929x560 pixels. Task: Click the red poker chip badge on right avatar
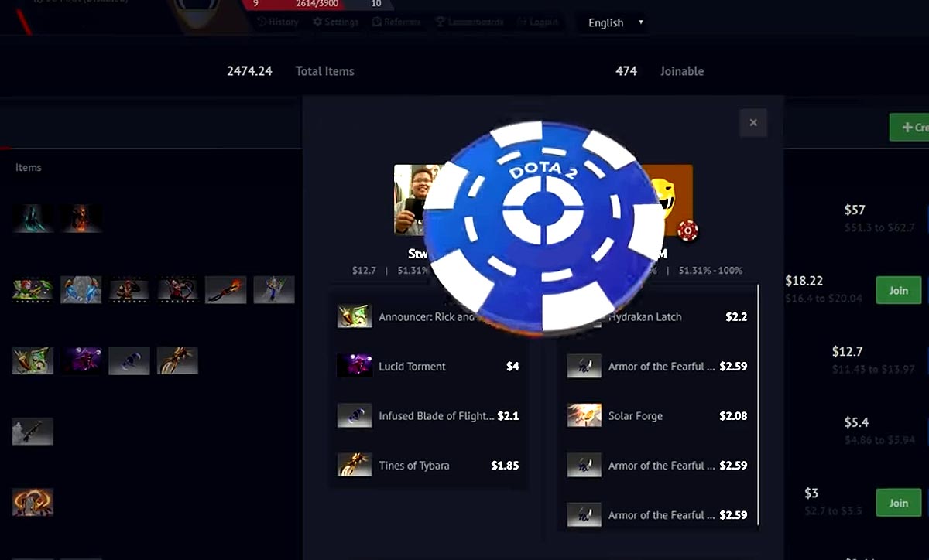(687, 230)
